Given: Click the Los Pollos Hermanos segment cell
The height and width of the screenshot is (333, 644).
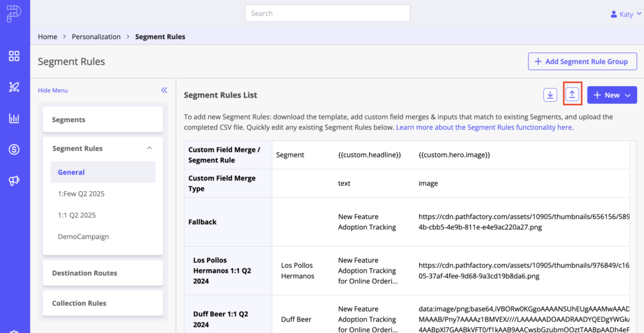Looking at the screenshot, I should [x=297, y=271].
